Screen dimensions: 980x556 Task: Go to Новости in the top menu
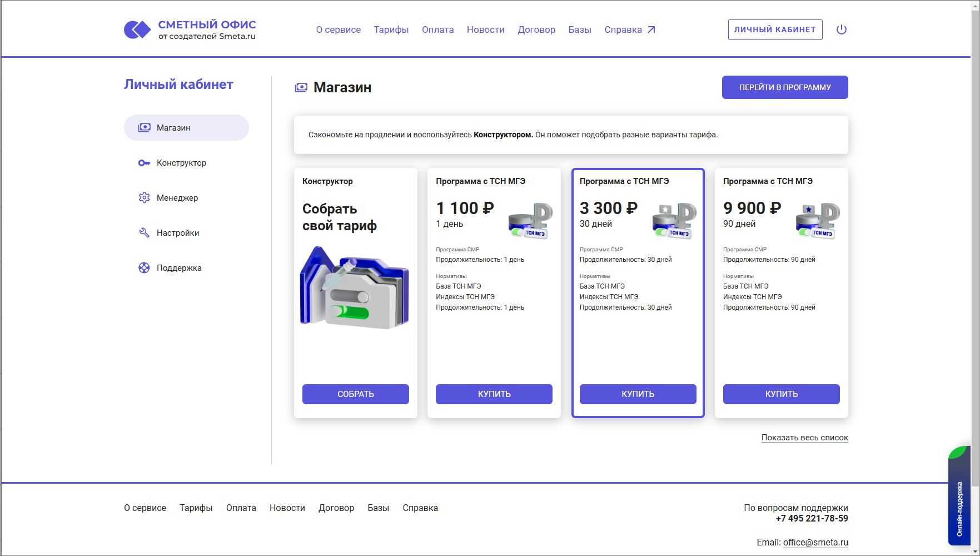pyautogui.click(x=485, y=30)
